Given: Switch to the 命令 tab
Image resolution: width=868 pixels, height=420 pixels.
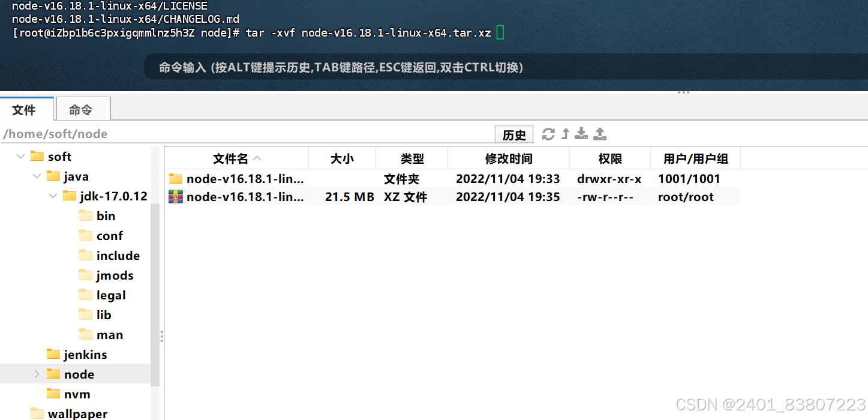Looking at the screenshot, I should (82, 109).
